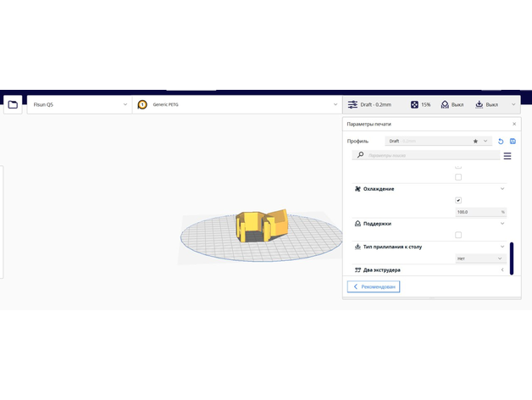Image resolution: width=532 pixels, height=400 pixels.
Task: Click the settings panel vertical scrollbar
Action: click(x=511, y=255)
